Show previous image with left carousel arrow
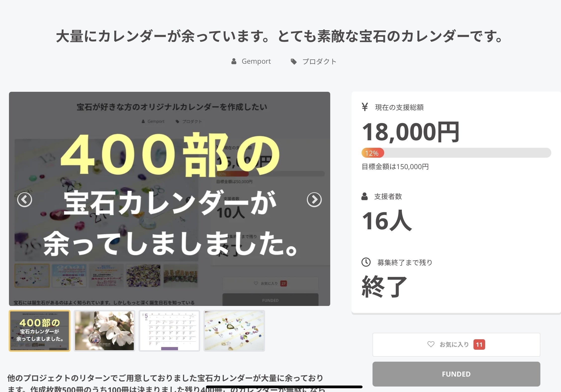 [24, 199]
